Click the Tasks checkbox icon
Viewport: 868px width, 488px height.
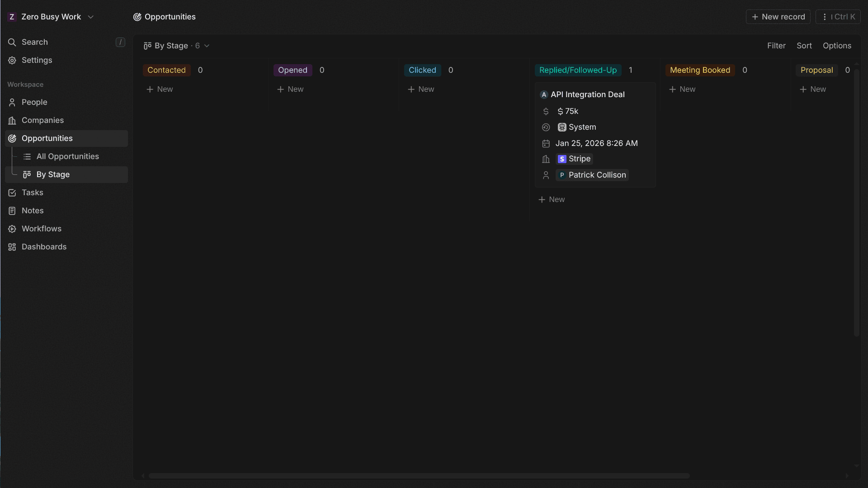(x=12, y=193)
